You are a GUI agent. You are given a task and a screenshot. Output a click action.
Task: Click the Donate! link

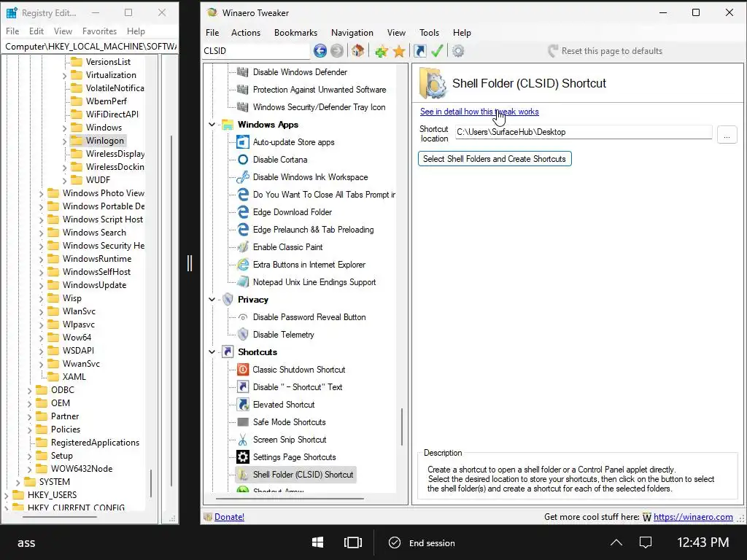tap(229, 517)
